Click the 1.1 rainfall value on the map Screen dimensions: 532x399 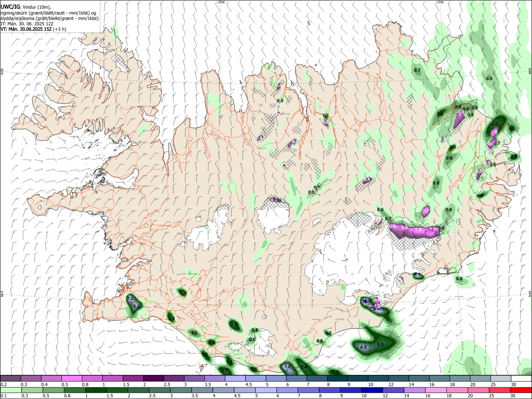coord(194,333)
